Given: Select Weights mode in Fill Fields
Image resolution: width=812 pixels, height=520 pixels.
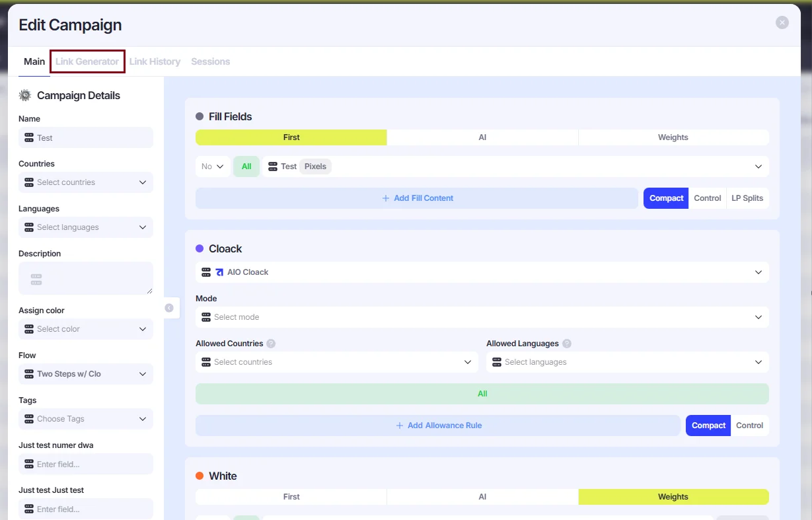Looking at the screenshot, I should tap(673, 137).
